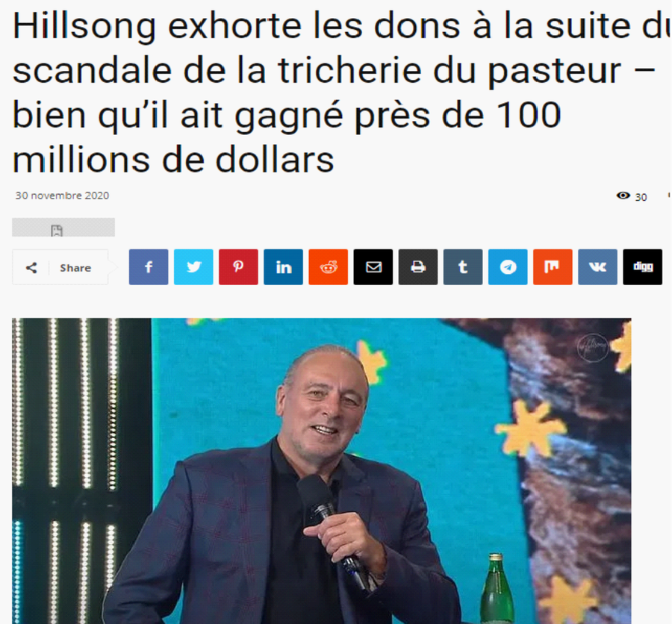Post article to Reddit
This screenshot has width=672, height=624.
(x=329, y=267)
